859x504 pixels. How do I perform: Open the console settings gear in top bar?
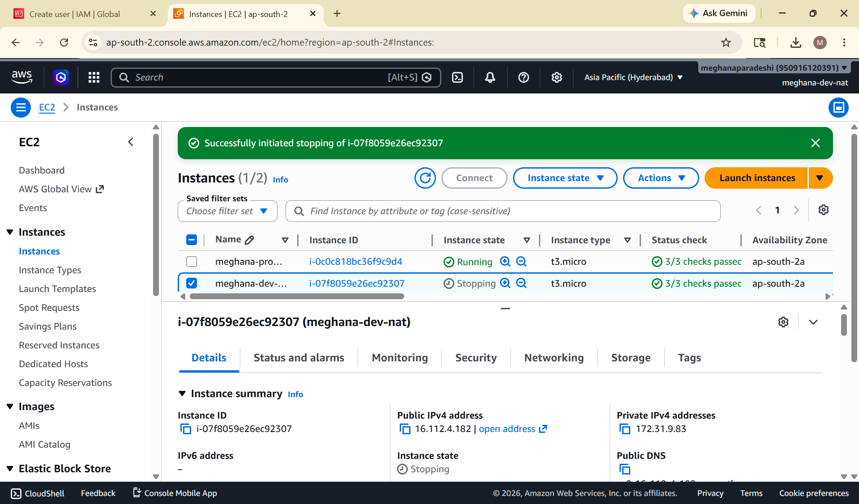click(556, 77)
